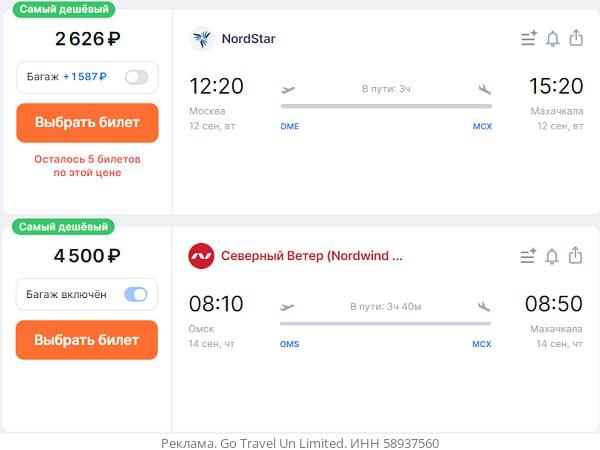Enable baggage for the 2 626 ₽ ticket
This screenshot has height=450, width=600.
pyautogui.click(x=136, y=77)
